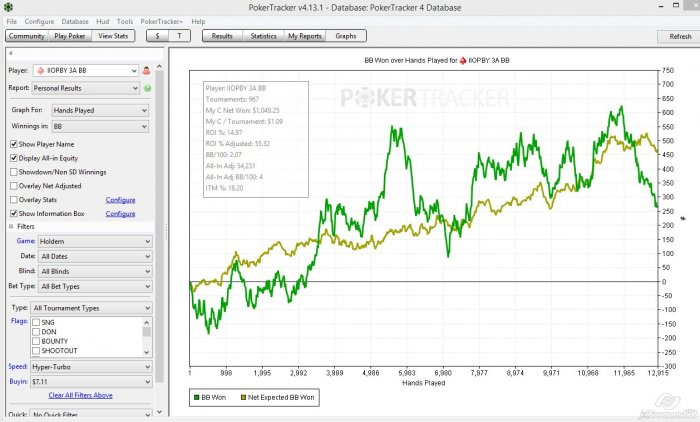Click the Flags list scroll down arrow
700x422 pixels.
[x=146, y=352]
